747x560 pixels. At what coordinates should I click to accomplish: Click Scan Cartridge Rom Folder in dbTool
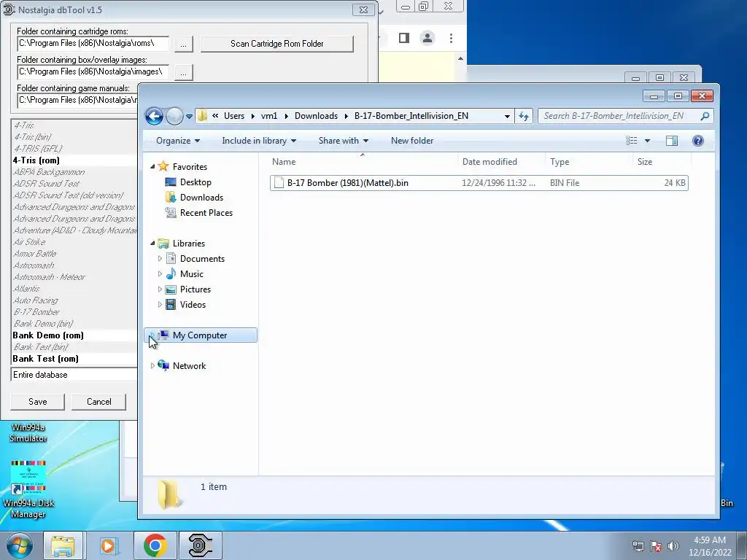point(276,44)
